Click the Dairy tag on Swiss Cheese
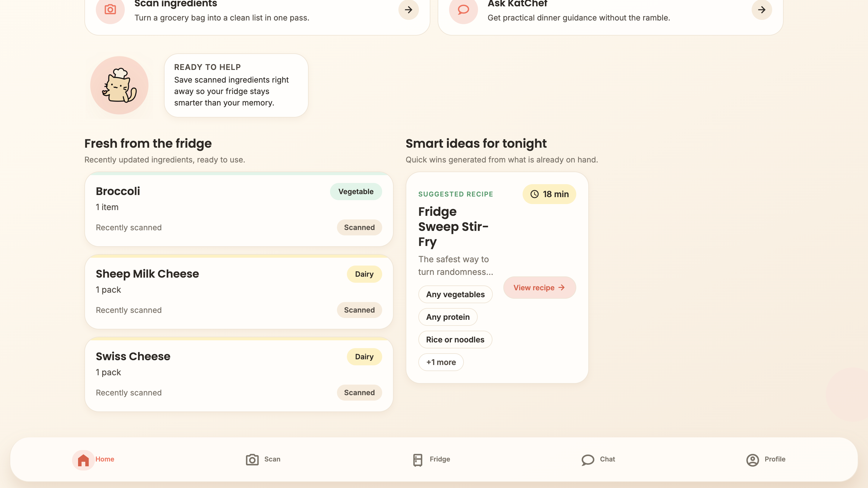868x488 pixels. (x=364, y=357)
